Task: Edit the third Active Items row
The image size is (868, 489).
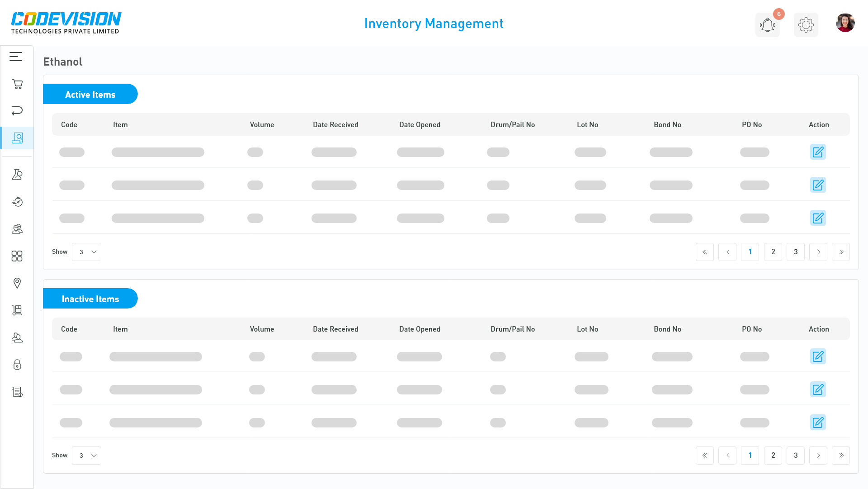Action: coord(818,218)
